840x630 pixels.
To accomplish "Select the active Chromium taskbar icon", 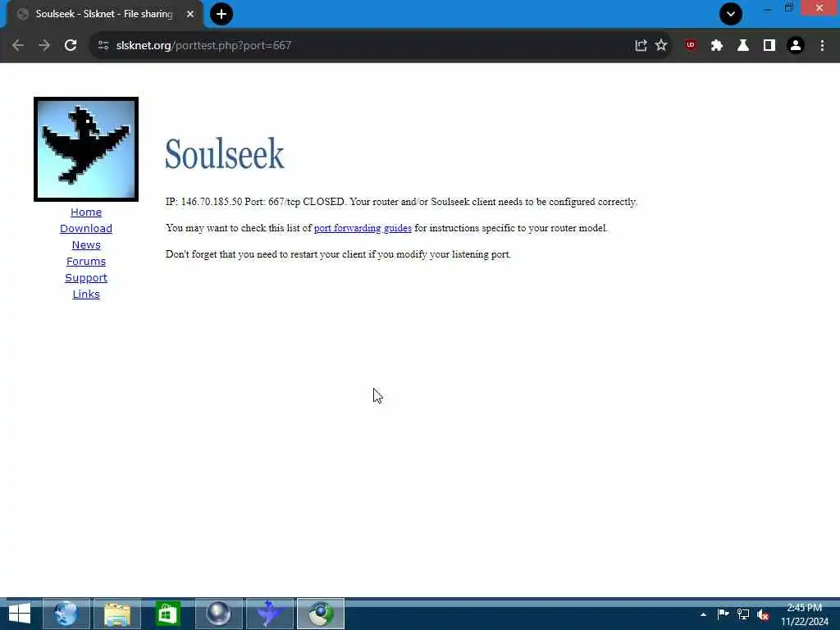I will tap(321, 614).
